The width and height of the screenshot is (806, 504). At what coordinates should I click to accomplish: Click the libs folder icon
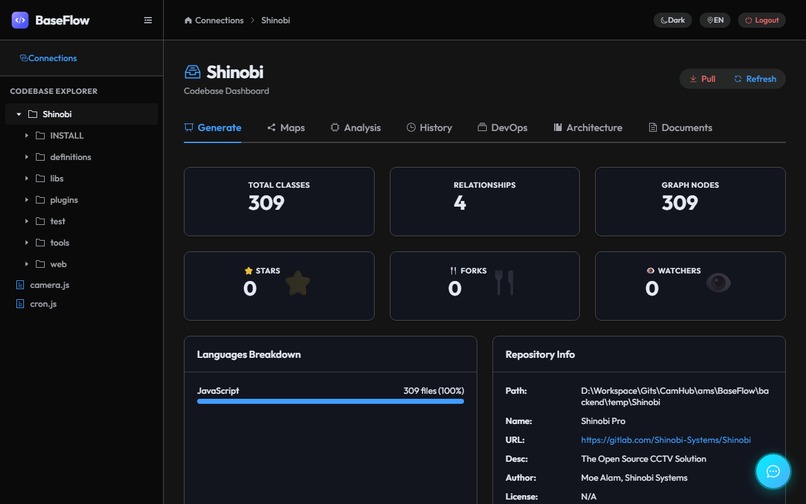click(x=40, y=178)
